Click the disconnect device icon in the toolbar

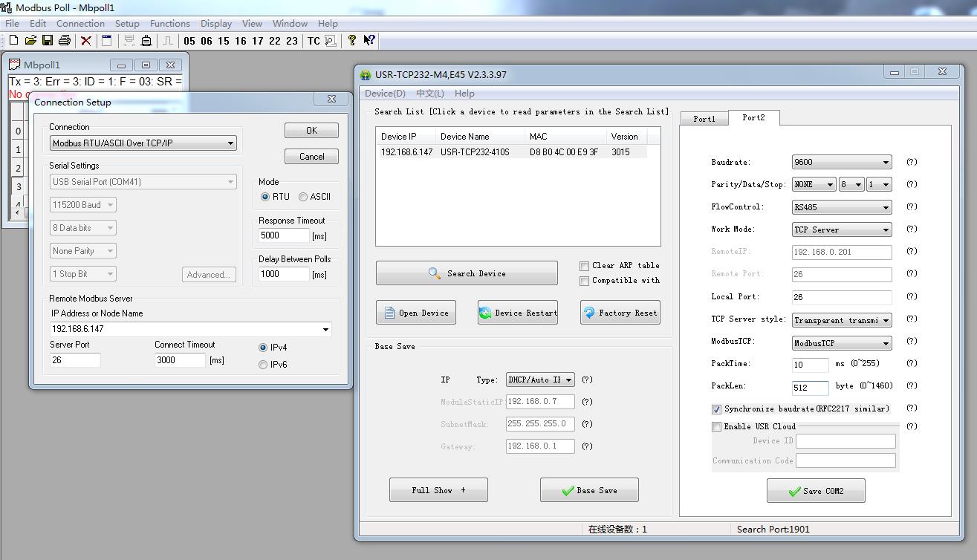pos(146,41)
